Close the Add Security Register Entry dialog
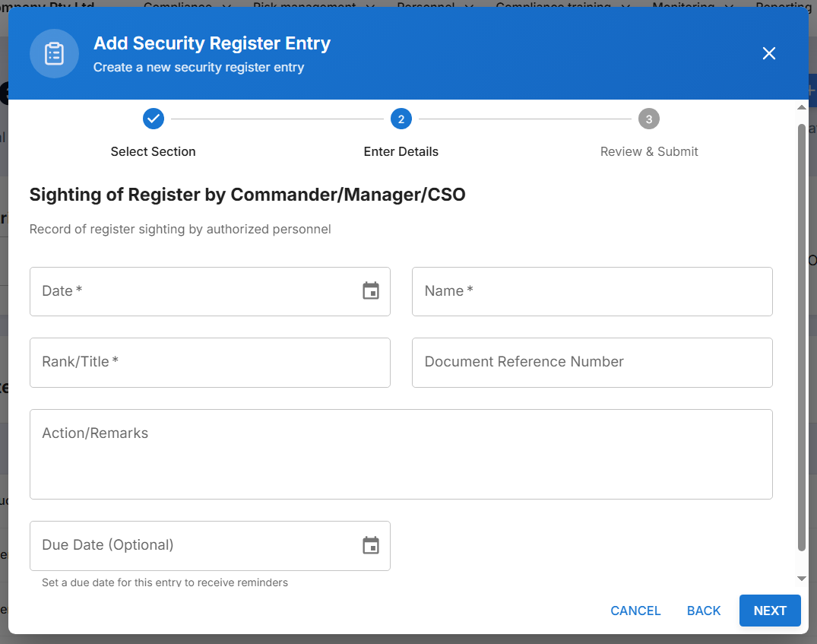The image size is (817, 644). pos(769,53)
